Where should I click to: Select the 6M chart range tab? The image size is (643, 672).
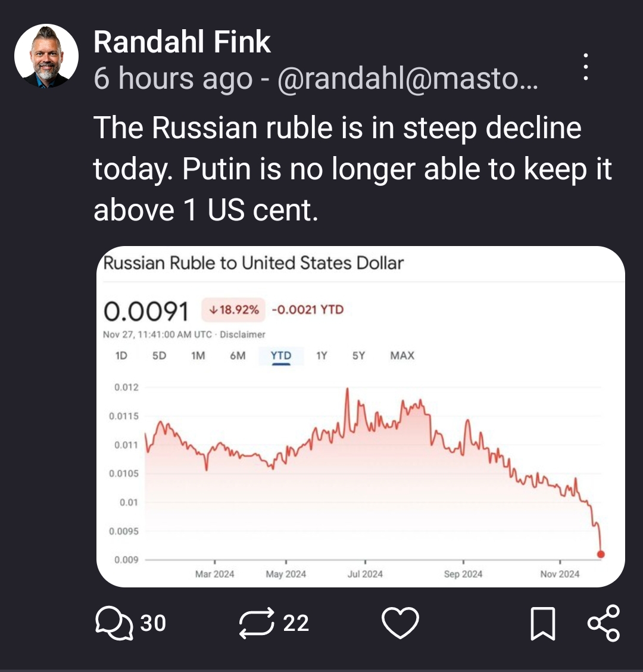[237, 356]
